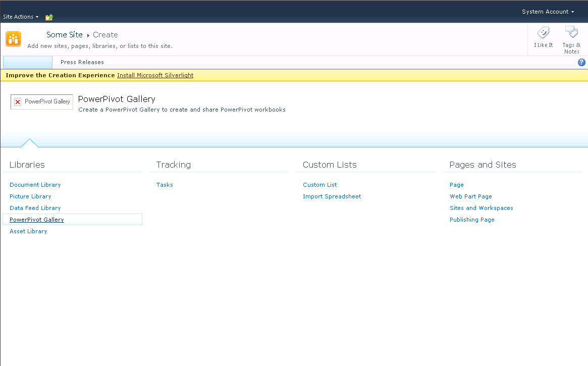
Task: Click the PowerPivot Gallery description text
Action: point(182,110)
